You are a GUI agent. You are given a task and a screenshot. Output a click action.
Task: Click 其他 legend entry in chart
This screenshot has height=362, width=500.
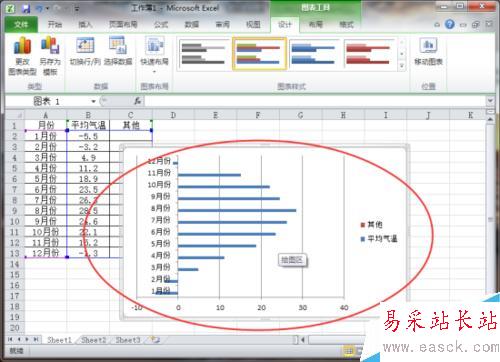pos(372,225)
